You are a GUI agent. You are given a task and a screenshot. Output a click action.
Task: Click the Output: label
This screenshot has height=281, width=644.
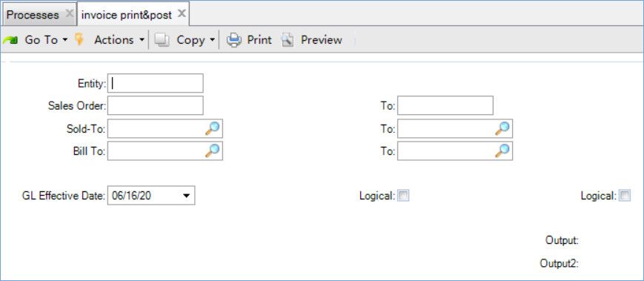pyautogui.click(x=562, y=240)
